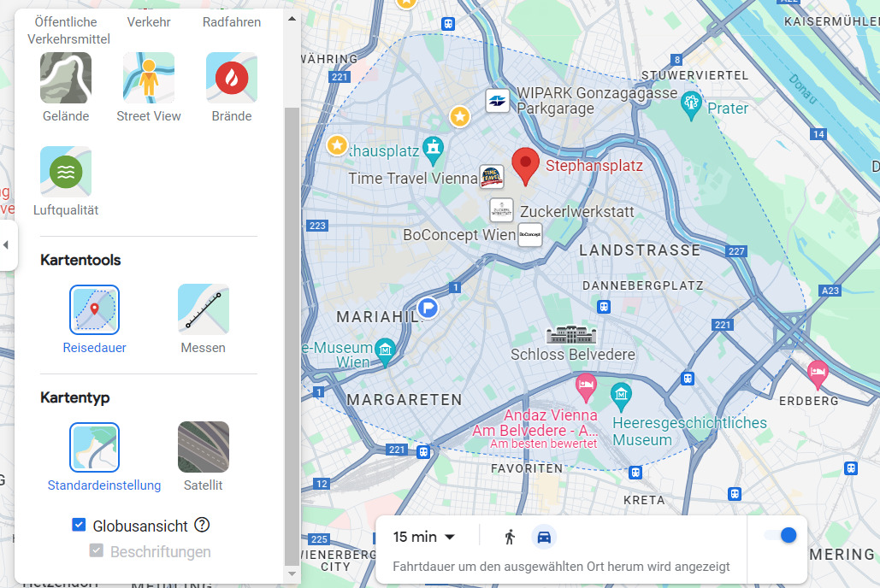Select the Gelände terrain layer icon
Screen dimensions: 880x588
(x=66, y=78)
